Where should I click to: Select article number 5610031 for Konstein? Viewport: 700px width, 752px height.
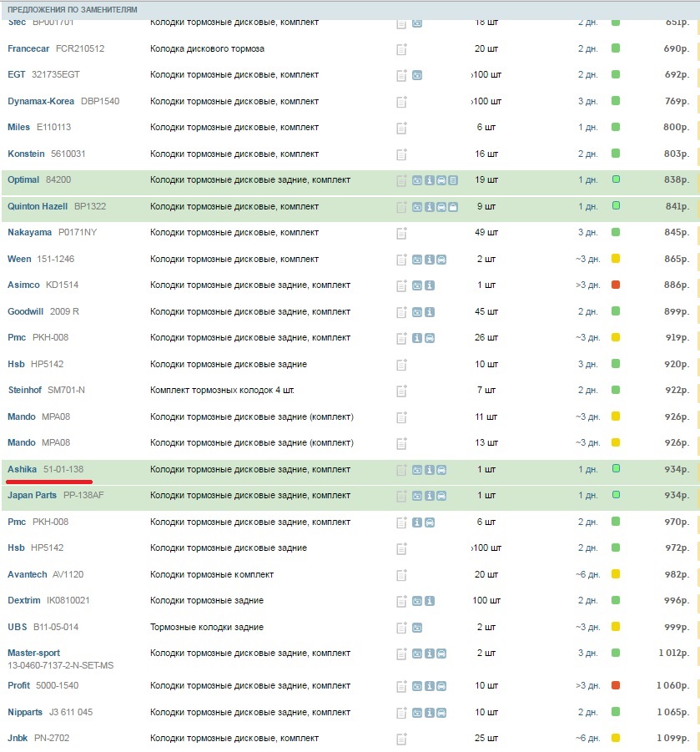[68, 154]
